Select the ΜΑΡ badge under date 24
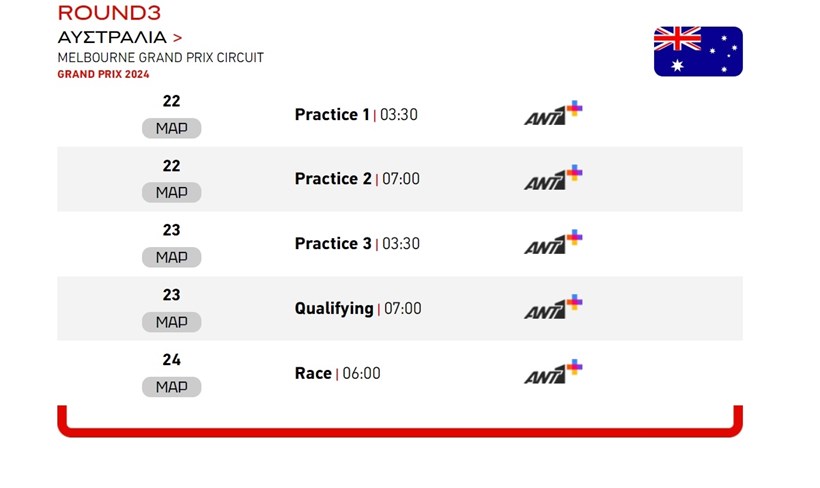This screenshot has height=488, width=820. point(172,387)
